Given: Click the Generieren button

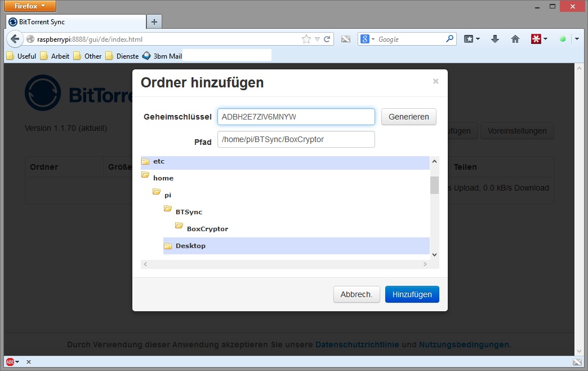Looking at the screenshot, I should pos(409,117).
